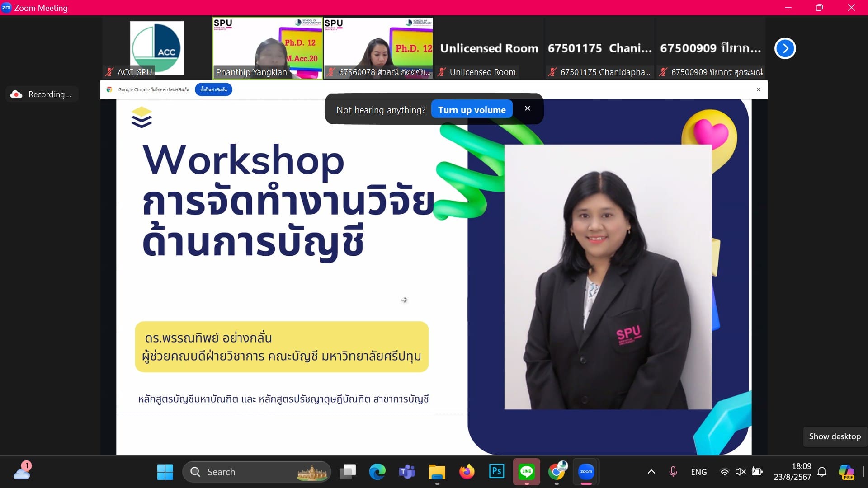
Task: Adjust the pink microphone level in tray
Action: click(673, 471)
